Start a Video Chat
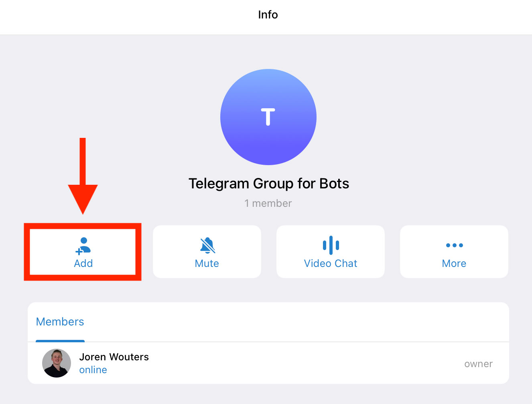This screenshot has width=532, height=404. (x=331, y=252)
